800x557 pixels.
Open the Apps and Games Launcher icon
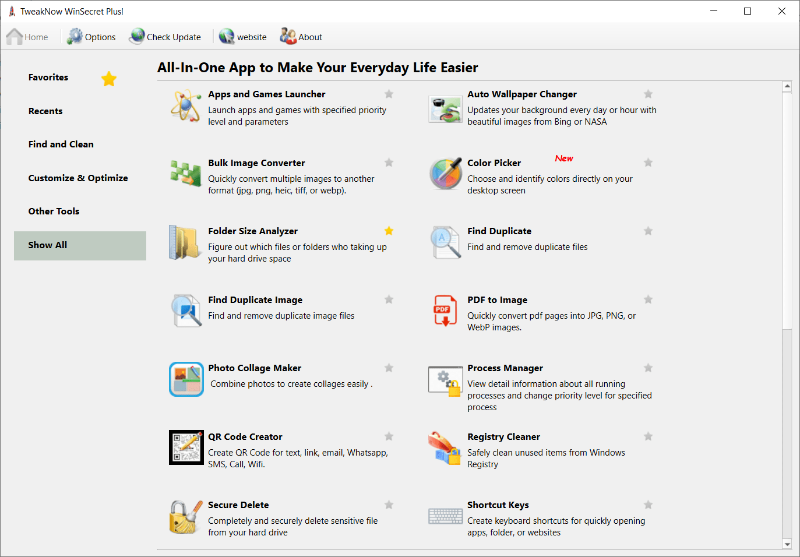coord(186,106)
